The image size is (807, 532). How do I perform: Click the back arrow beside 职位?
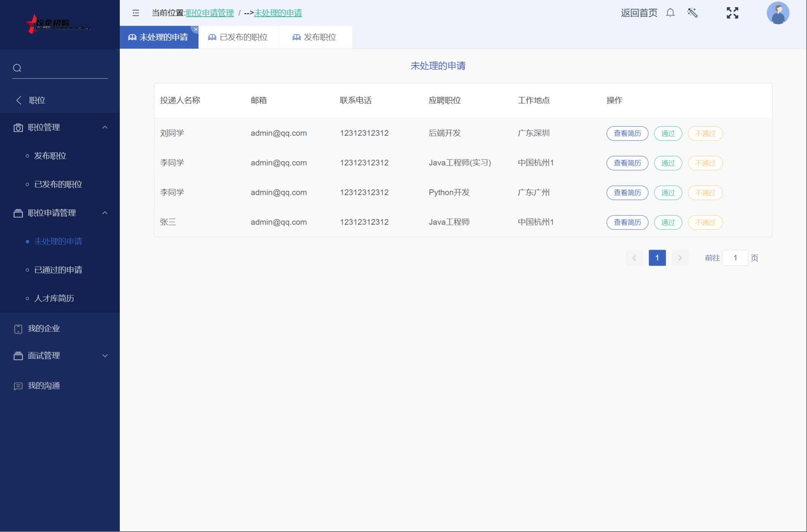point(19,100)
